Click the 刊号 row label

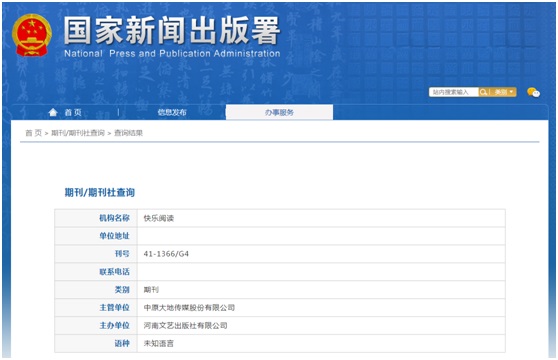click(122, 254)
